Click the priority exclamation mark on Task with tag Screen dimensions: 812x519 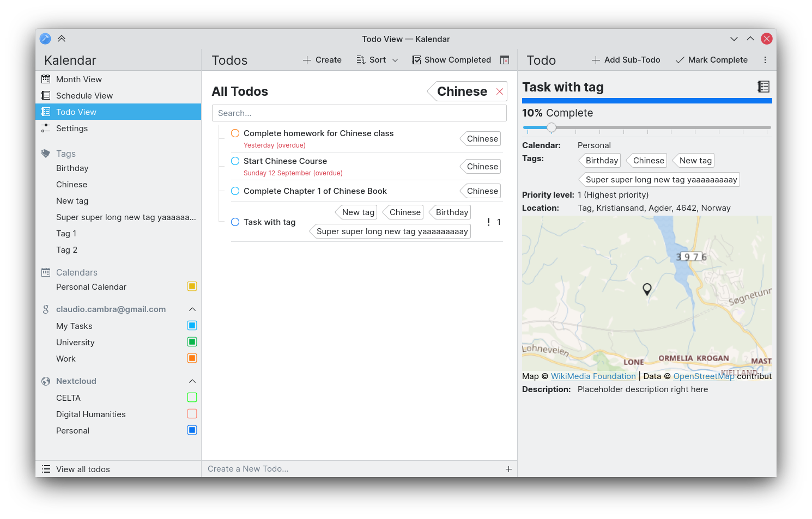[x=488, y=222]
